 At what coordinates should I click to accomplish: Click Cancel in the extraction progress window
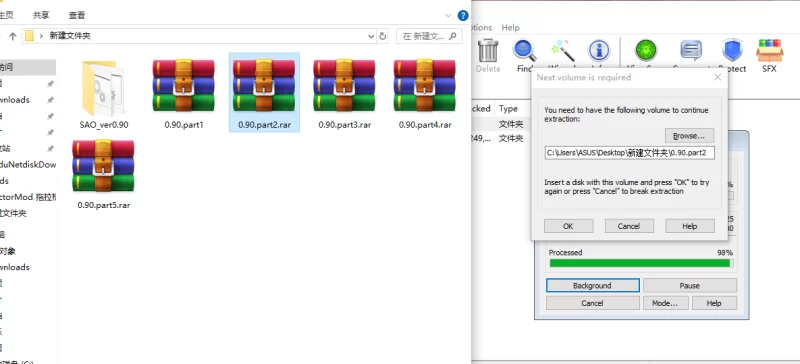coord(592,303)
